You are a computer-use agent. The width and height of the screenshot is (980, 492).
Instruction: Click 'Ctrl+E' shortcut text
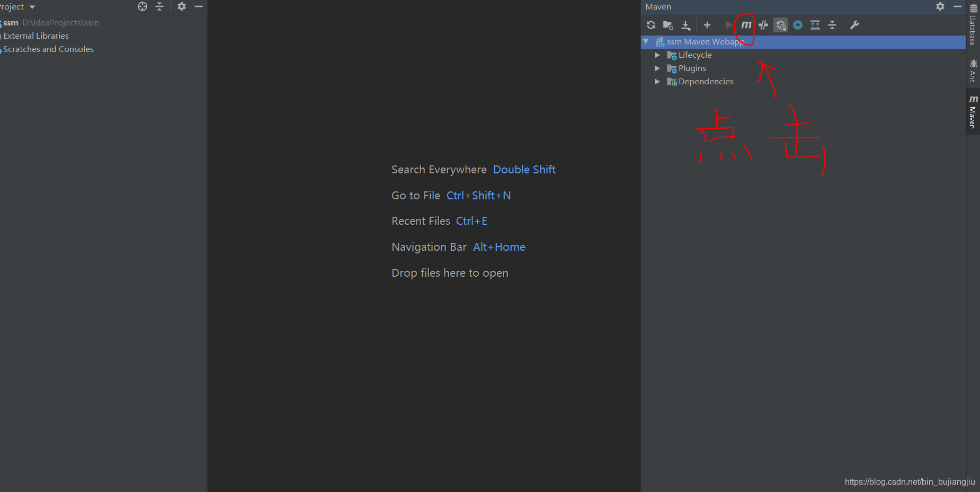(471, 221)
